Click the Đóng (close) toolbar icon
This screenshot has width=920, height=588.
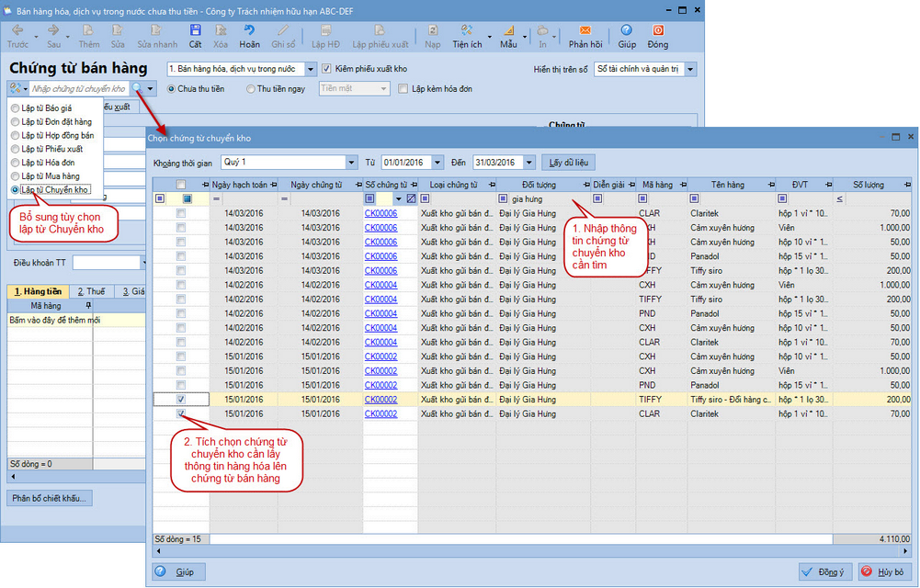658,30
